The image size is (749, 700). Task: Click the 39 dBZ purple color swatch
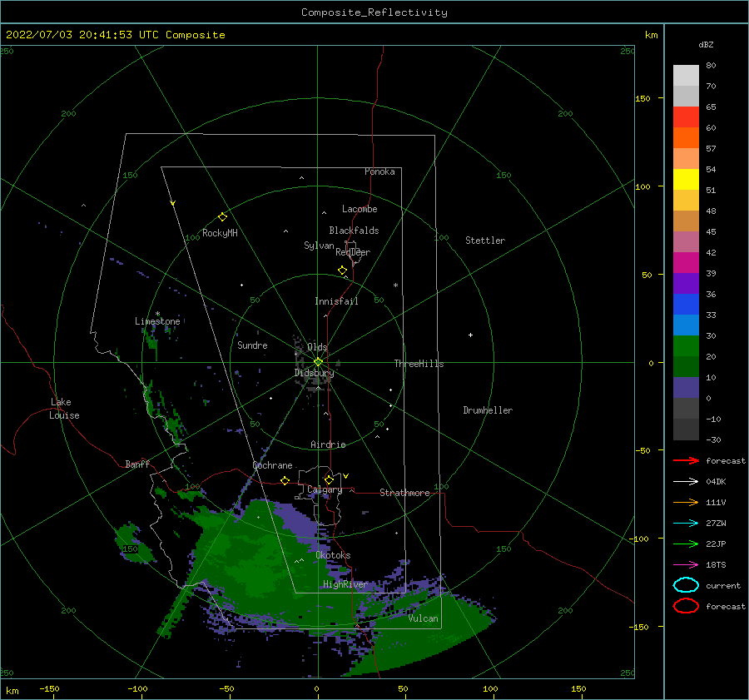pyautogui.click(x=686, y=284)
